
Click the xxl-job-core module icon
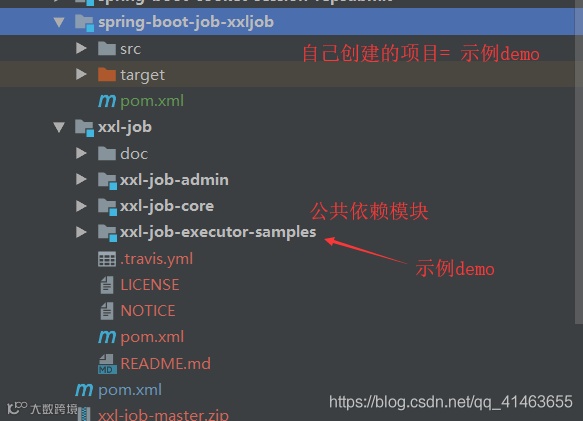[x=107, y=207]
